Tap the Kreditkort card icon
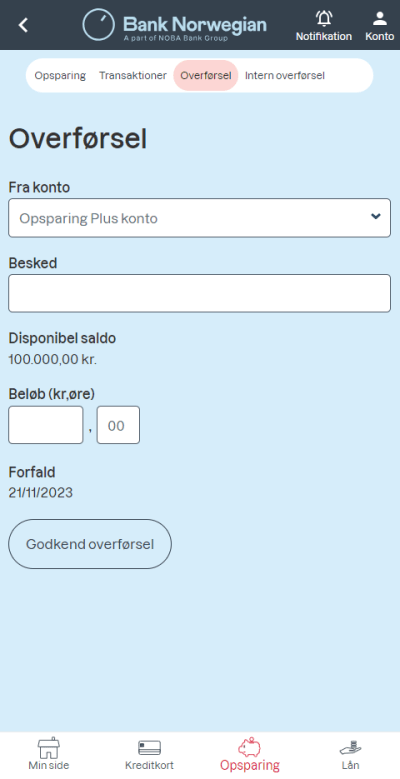The width and height of the screenshot is (400, 779). tap(149, 748)
